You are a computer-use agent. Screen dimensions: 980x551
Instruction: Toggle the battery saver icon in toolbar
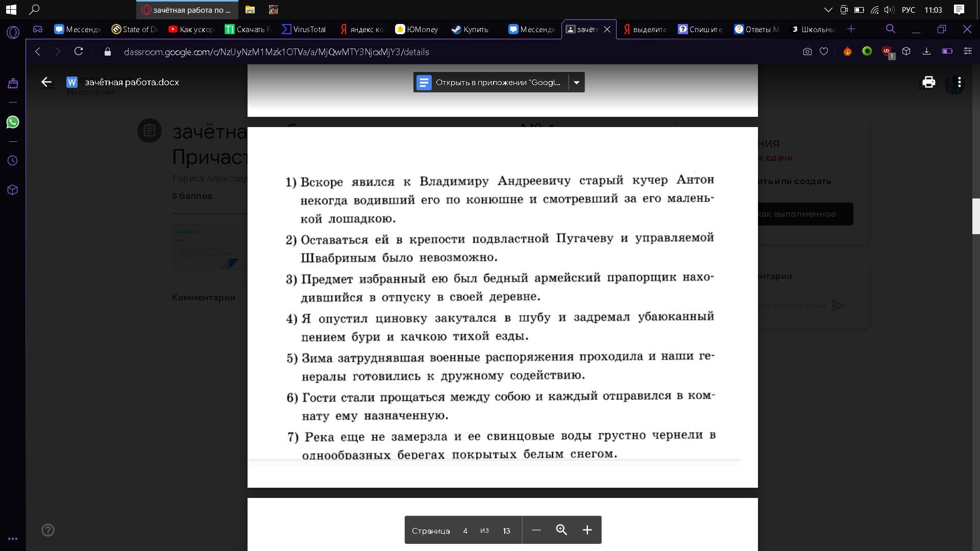point(947,52)
